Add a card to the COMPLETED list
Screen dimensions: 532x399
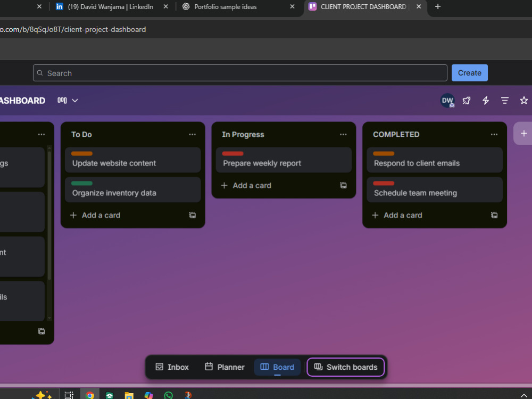tap(397, 215)
